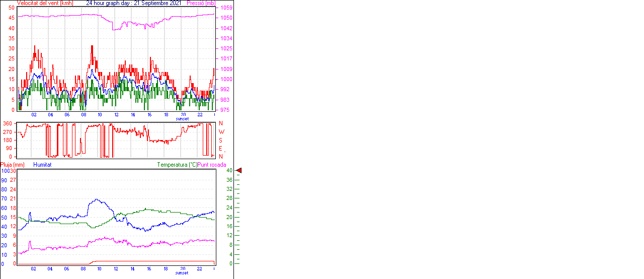This screenshot has width=644, height=279.
Task: Select the green 'Temperatura (°C)' legend label
Action: pos(177,165)
